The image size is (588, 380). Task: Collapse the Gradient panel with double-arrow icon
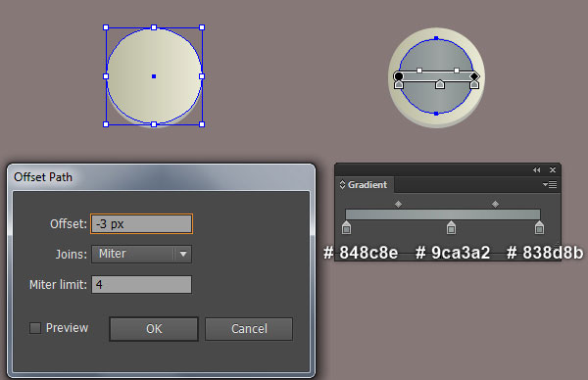(x=537, y=169)
